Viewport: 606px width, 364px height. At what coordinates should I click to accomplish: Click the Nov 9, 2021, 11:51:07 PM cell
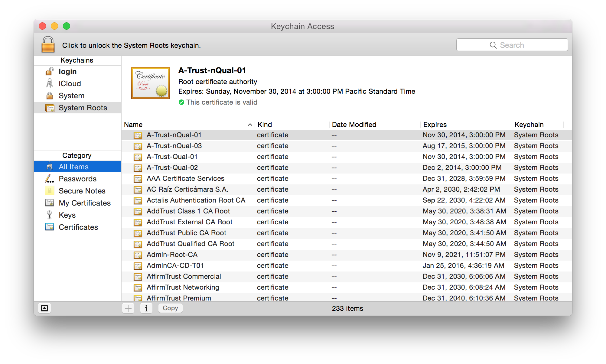point(464,255)
